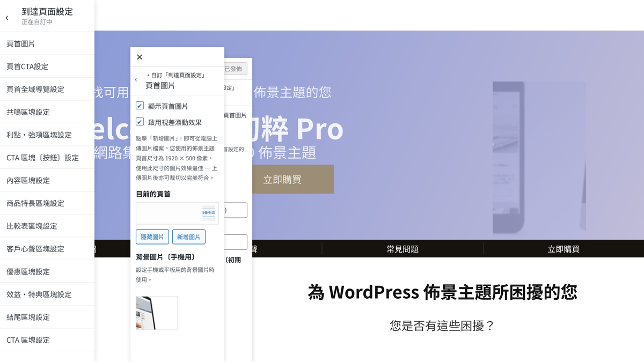Click 背景圖片〔手機用〕 heading text
Viewport: 644px width, 362px height.
click(x=166, y=257)
